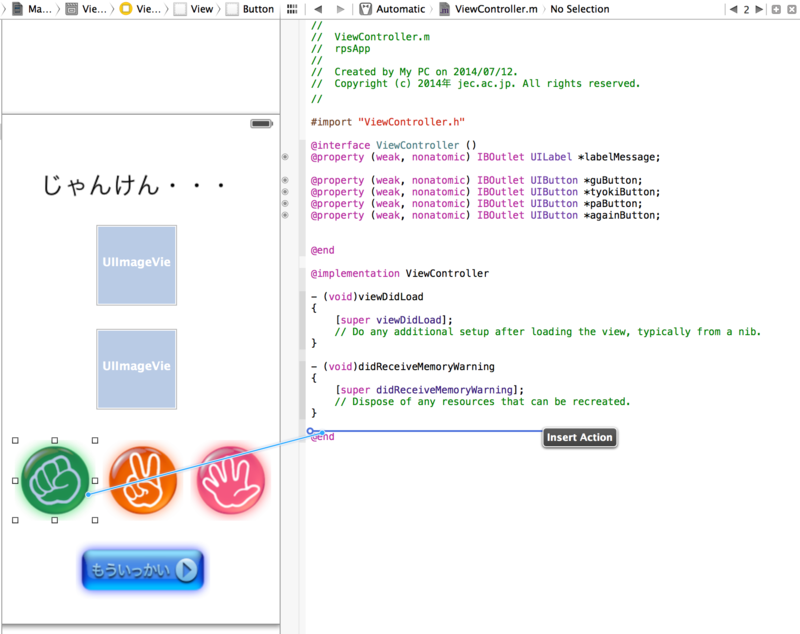
Task: Click the @implementation ViewController line
Action: click(x=400, y=273)
